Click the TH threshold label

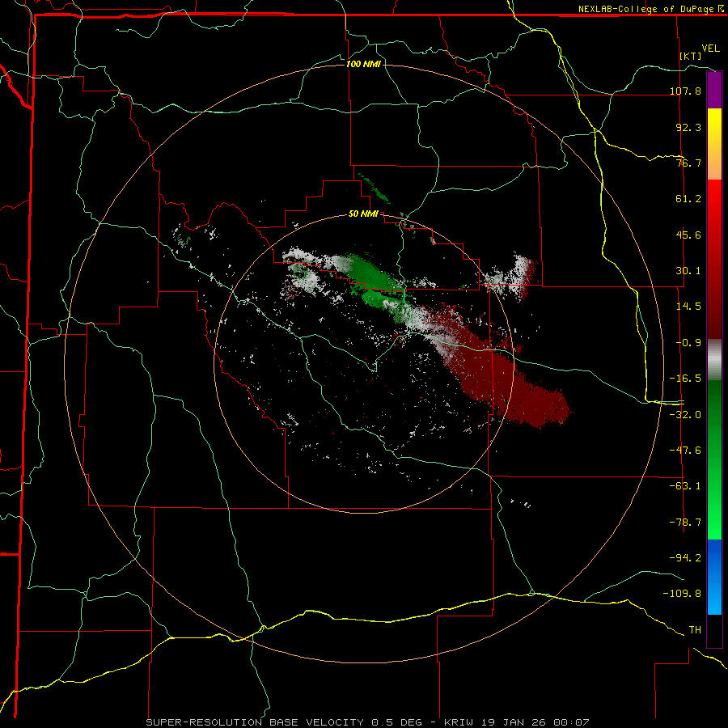(x=695, y=630)
